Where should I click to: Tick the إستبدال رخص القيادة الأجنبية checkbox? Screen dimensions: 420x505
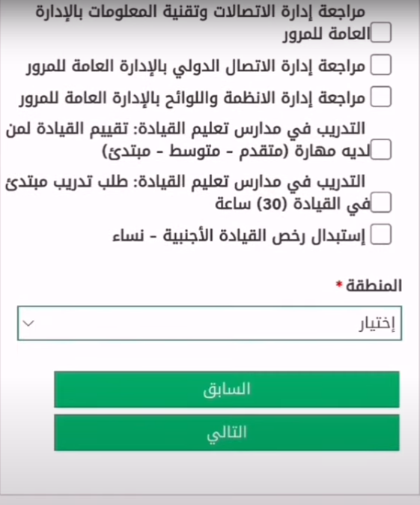point(381,235)
